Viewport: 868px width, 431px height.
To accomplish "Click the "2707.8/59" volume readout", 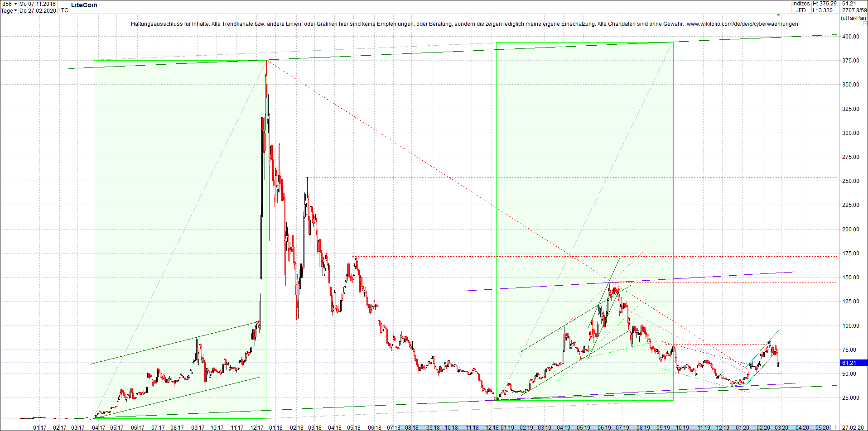I will pyautogui.click(x=854, y=10).
